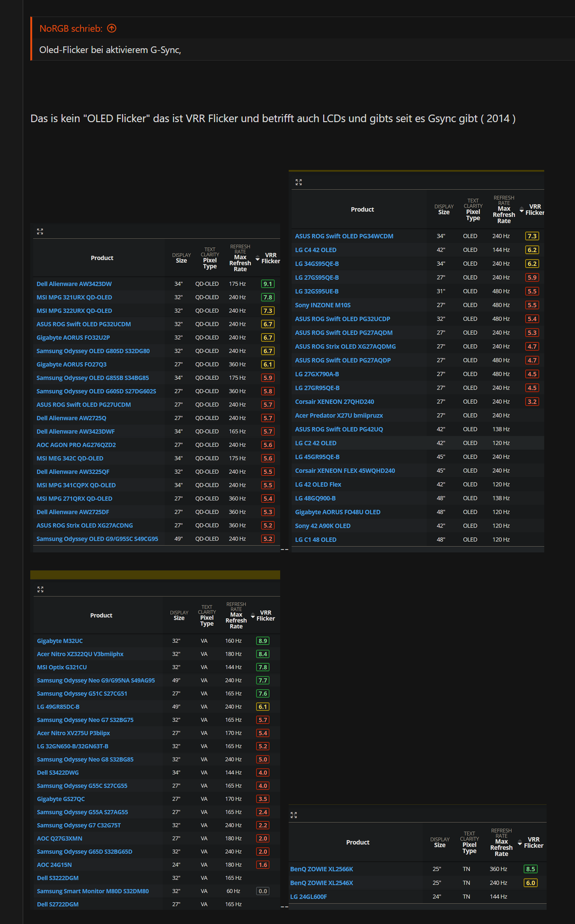This screenshot has height=924, width=575.
Task: Open Dell S2722DGM link
Action: tap(58, 904)
